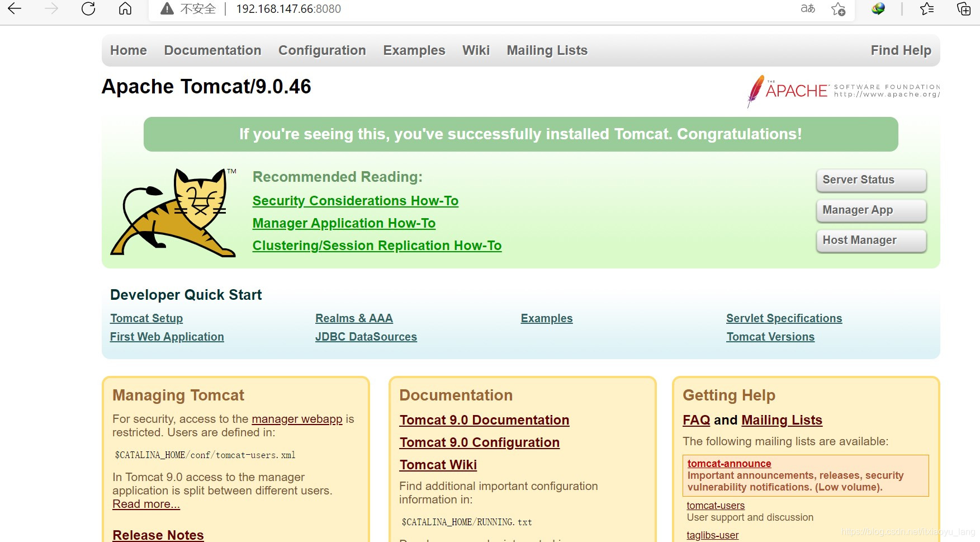The image size is (980, 542).
Task: Open the translate page icon
Action: click(808, 8)
